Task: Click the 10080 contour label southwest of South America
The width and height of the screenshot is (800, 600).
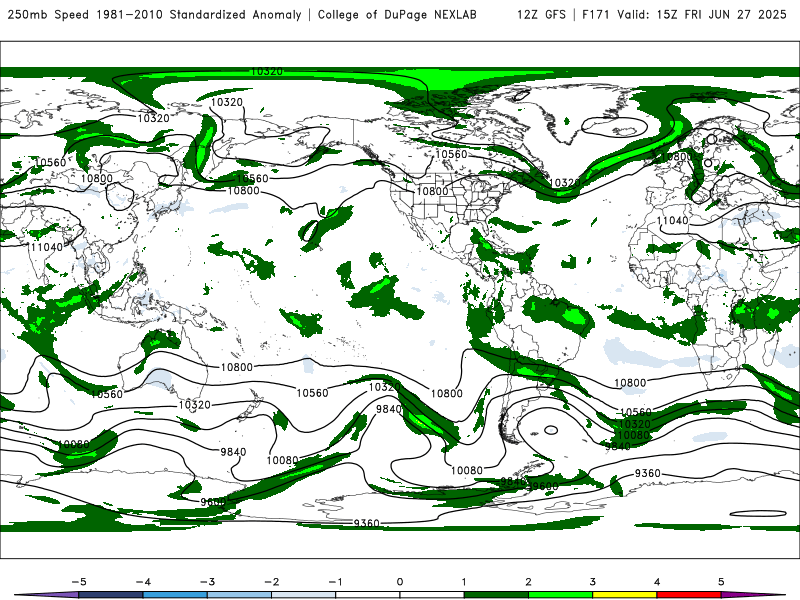Action: pyautogui.click(x=467, y=470)
